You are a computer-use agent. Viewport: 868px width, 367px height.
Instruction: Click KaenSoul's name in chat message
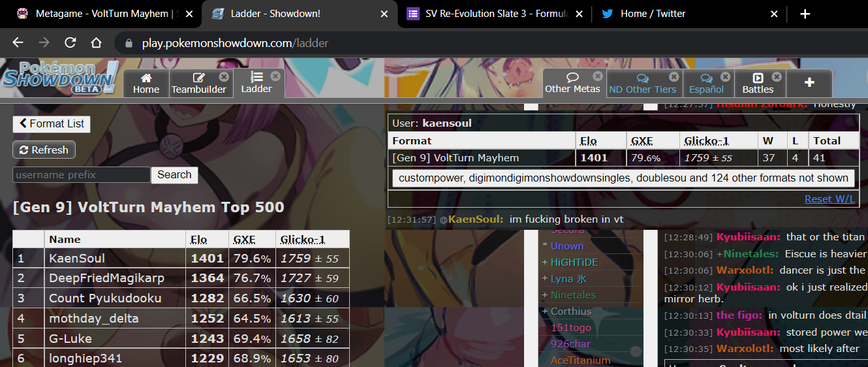[x=475, y=219]
